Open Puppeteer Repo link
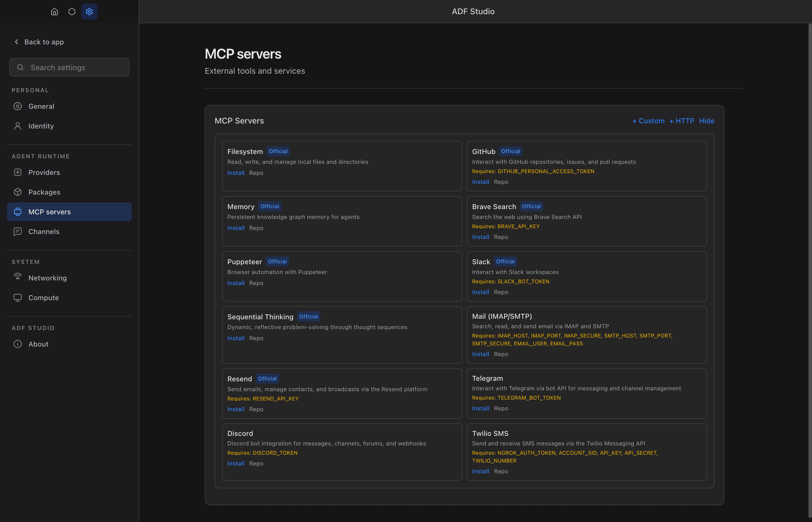812x522 pixels. pyautogui.click(x=256, y=283)
